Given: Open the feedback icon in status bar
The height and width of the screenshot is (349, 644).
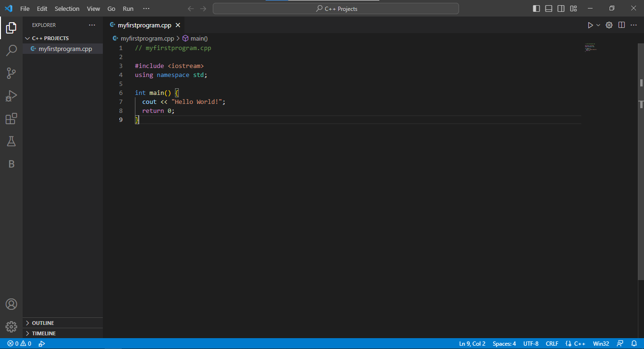Looking at the screenshot, I should (x=620, y=344).
